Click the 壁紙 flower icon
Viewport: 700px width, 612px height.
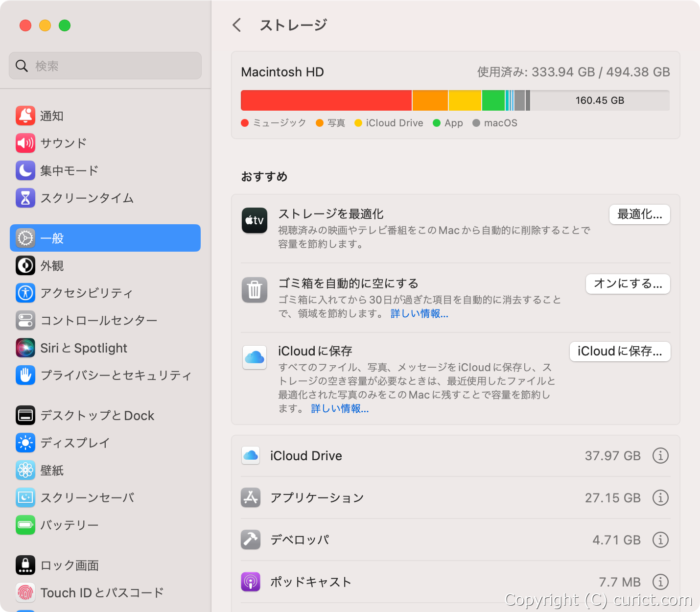tap(25, 470)
